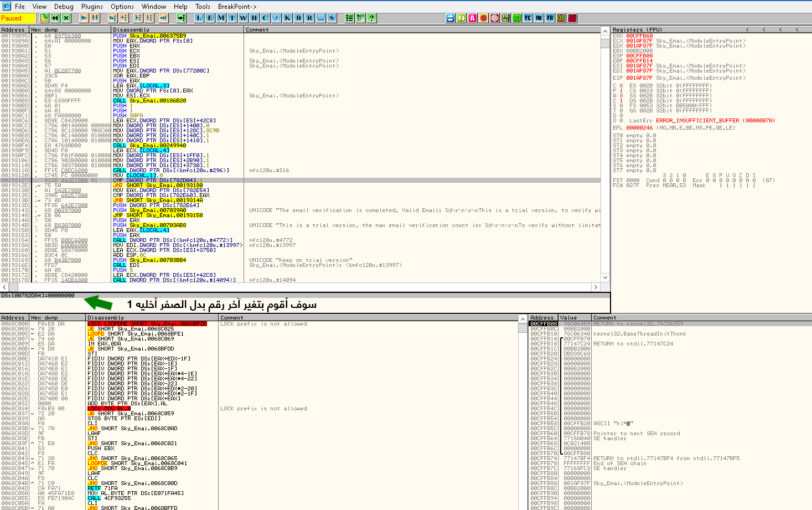The image size is (812, 510).
Task: Open the View menu
Action: coord(39,6)
